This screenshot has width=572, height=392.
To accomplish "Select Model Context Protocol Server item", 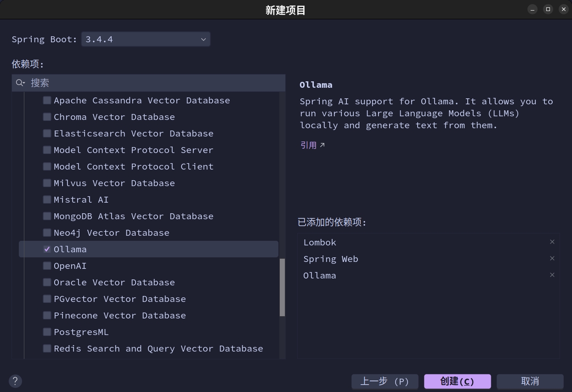I will click(133, 150).
